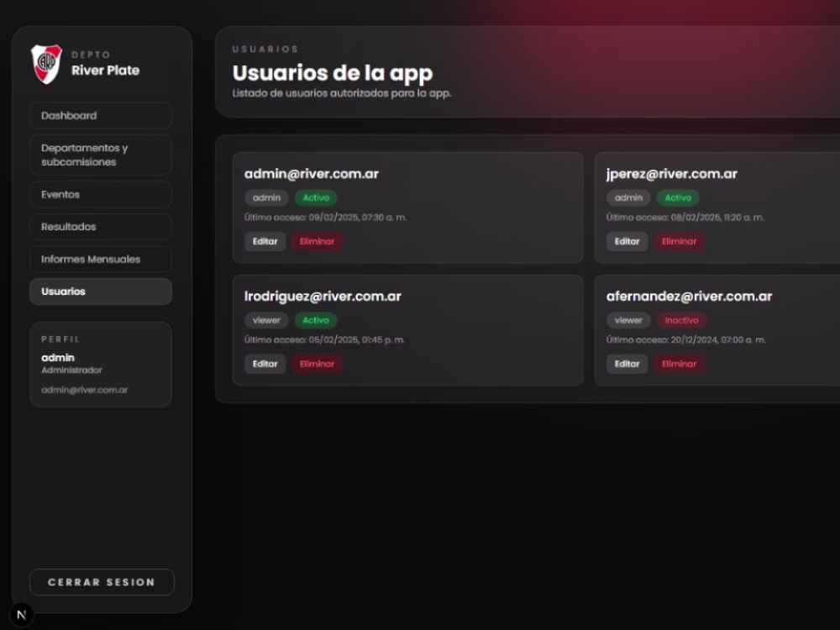Delete the afernandez@river.com.ar user

(680, 365)
